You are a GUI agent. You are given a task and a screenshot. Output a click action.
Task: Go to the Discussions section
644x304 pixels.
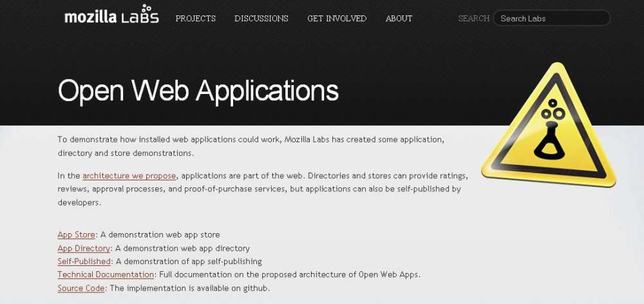261,19
